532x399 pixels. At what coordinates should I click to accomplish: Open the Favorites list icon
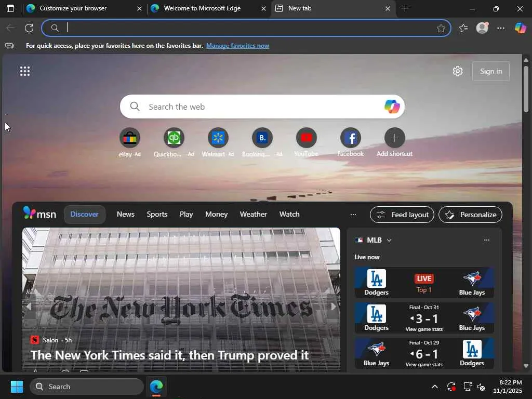click(x=463, y=28)
